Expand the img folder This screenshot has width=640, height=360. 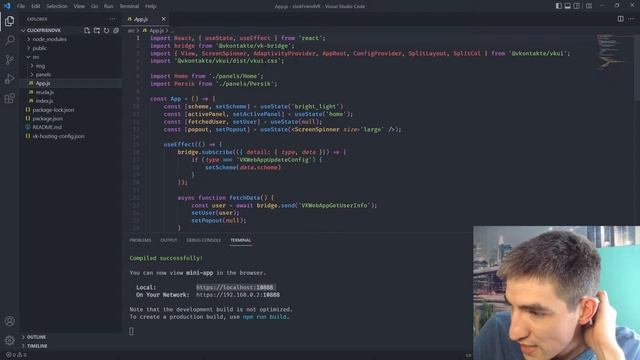(71, 66)
